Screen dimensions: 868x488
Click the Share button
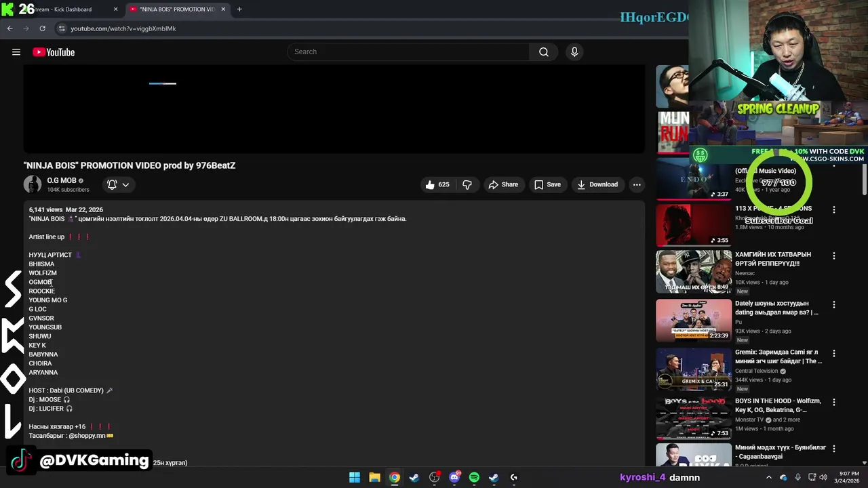503,184
